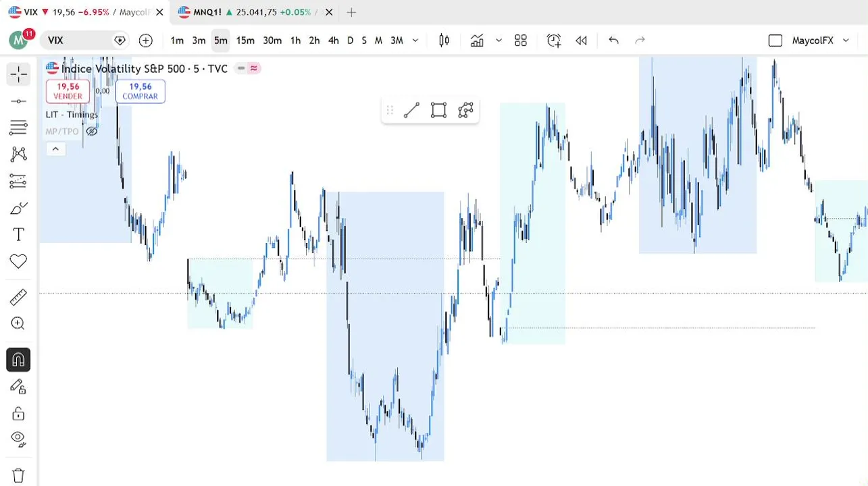Undo the last action

[613, 40]
